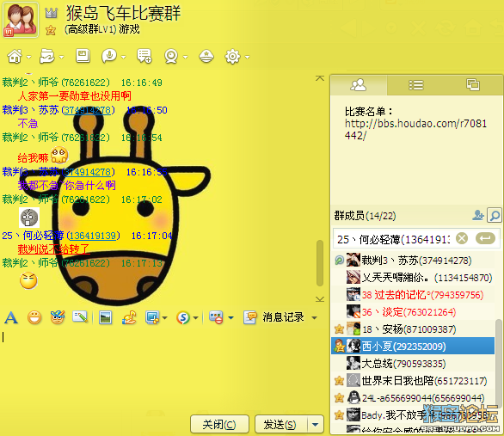Viewport: 504px width, 436px height.
Task: Click the chat history scrollbar thumb
Action: 320,263
